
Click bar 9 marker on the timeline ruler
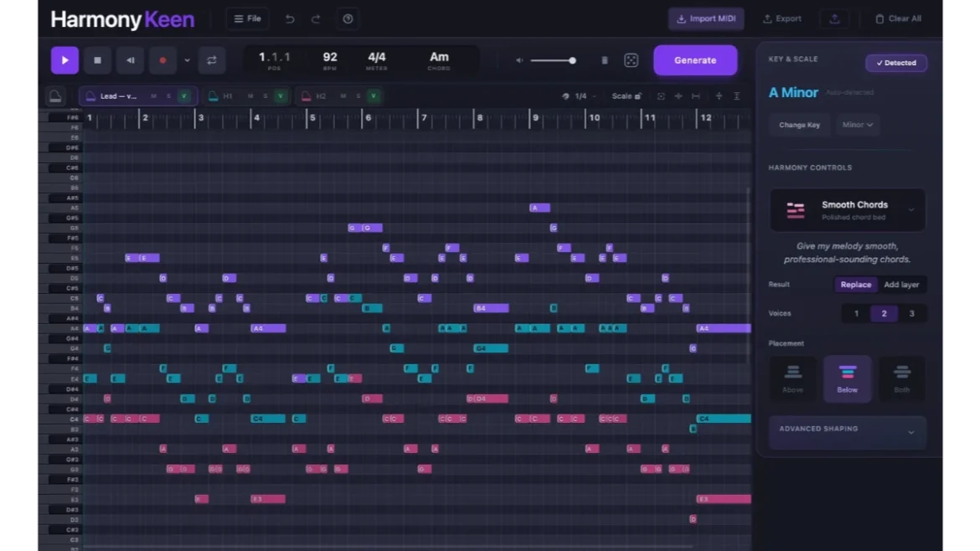(x=535, y=117)
